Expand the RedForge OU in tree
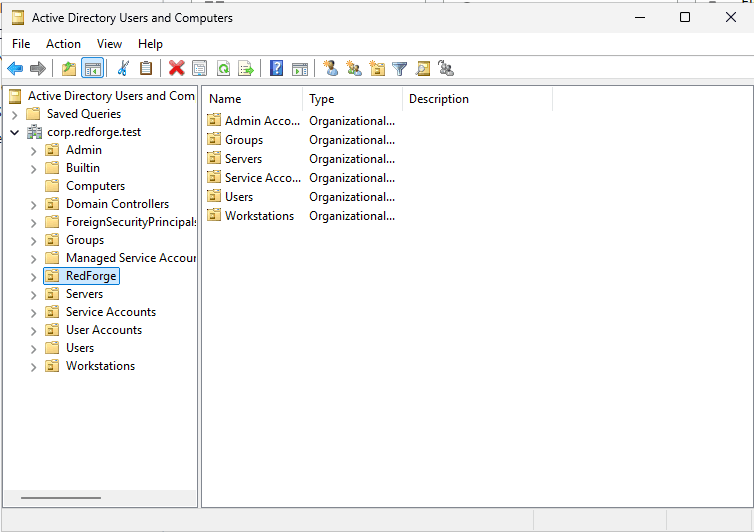This screenshot has width=754, height=532. [x=33, y=277]
